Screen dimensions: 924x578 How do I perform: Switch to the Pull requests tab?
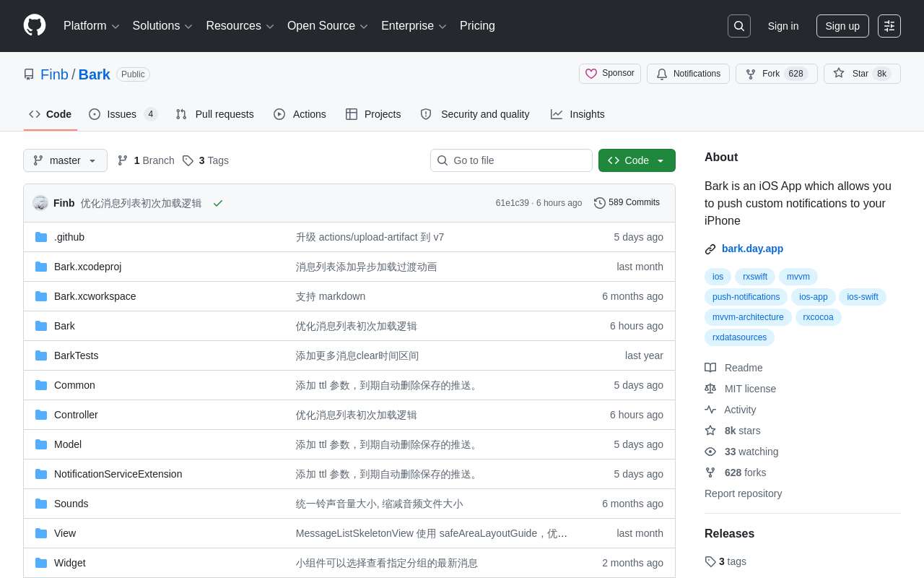215,114
